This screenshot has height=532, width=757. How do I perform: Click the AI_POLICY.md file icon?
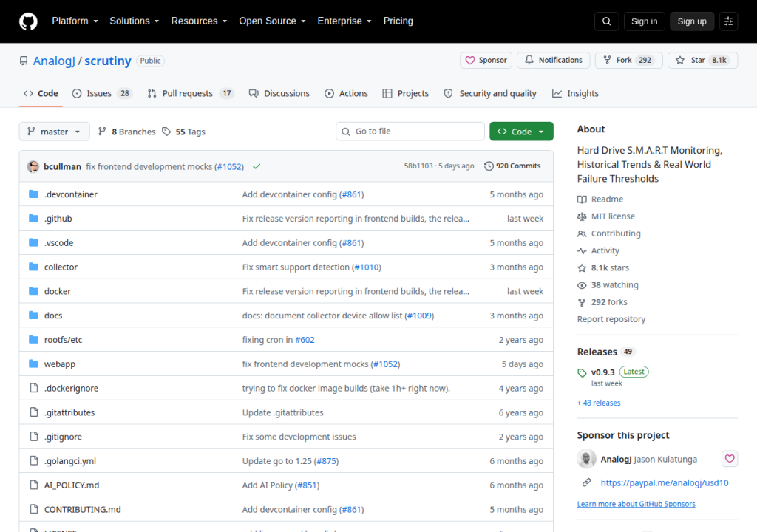(x=34, y=485)
